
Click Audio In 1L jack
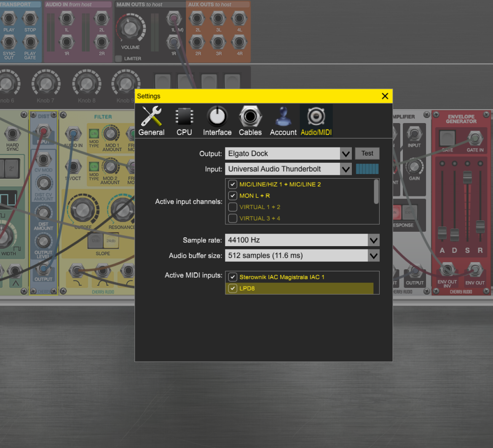(x=67, y=19)
